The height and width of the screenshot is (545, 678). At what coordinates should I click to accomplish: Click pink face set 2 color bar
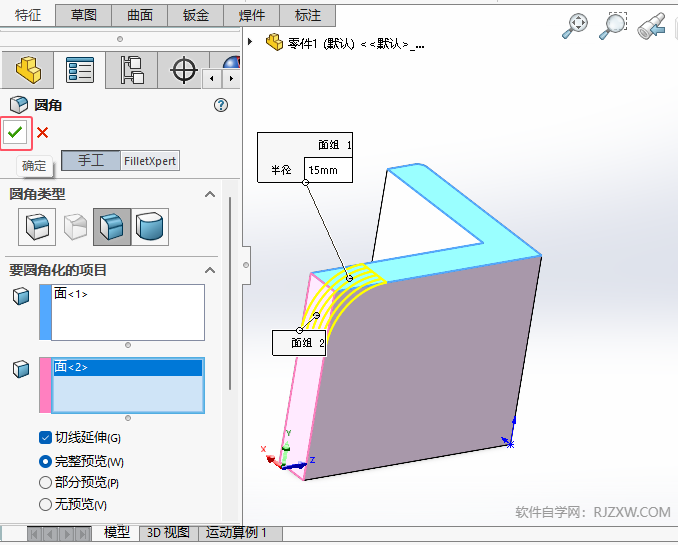pyautogui.click(x=45, y=385)
